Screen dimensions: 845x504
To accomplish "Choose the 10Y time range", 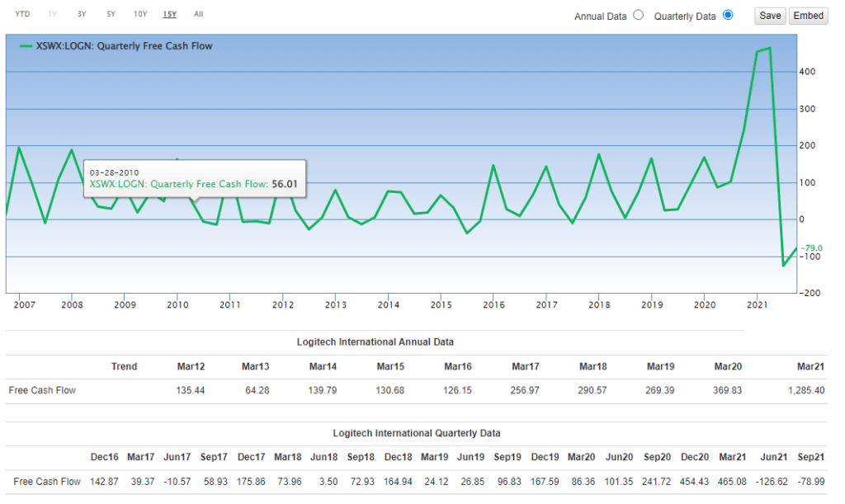I will [x=140, y=14].
